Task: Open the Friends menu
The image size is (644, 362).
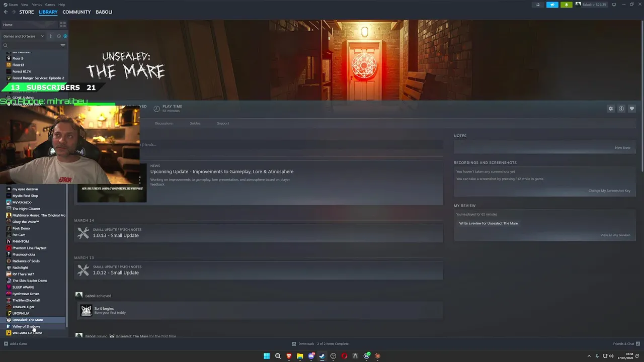Action: click(x=37, y=5)
